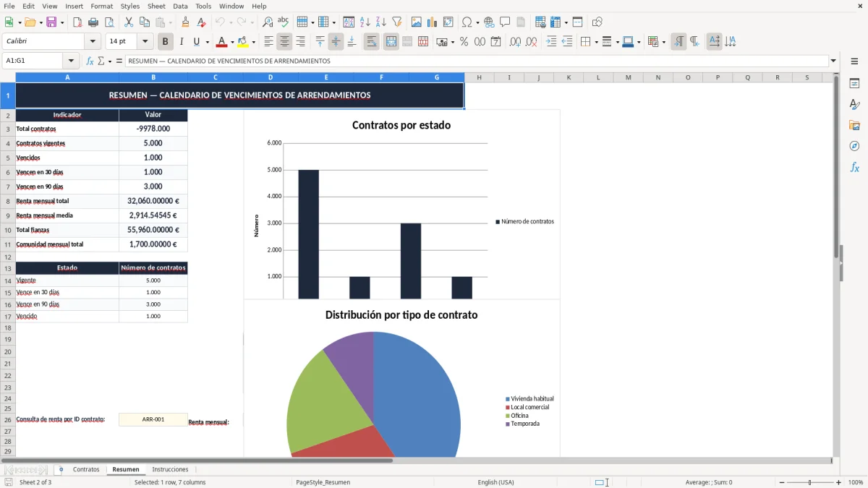Open Sidebar Navigator compass icon

pyautogui.click(x=854, y=146)
